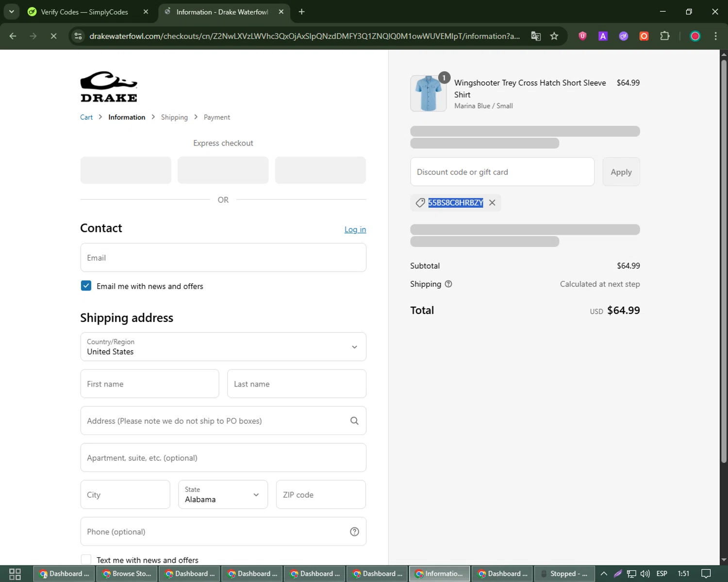The image size is (728, 582).
Task: Click the Log in link
Action: [x=355, y=229]
